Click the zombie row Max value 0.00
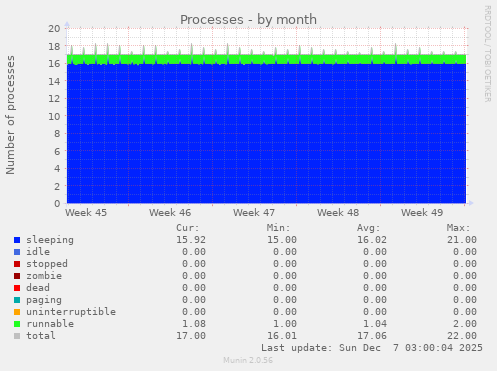 465,276
